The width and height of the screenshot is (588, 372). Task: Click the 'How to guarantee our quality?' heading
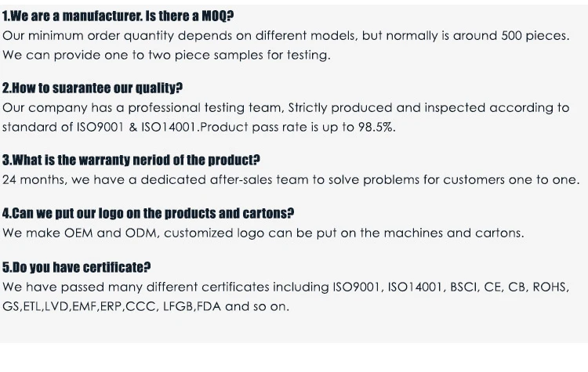pos(93,88)
